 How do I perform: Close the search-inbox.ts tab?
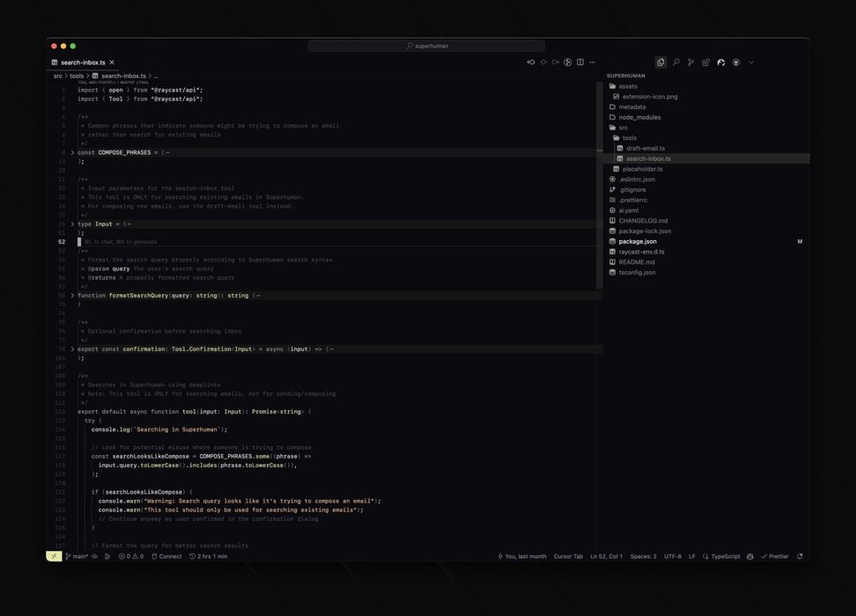pos(112,62)
